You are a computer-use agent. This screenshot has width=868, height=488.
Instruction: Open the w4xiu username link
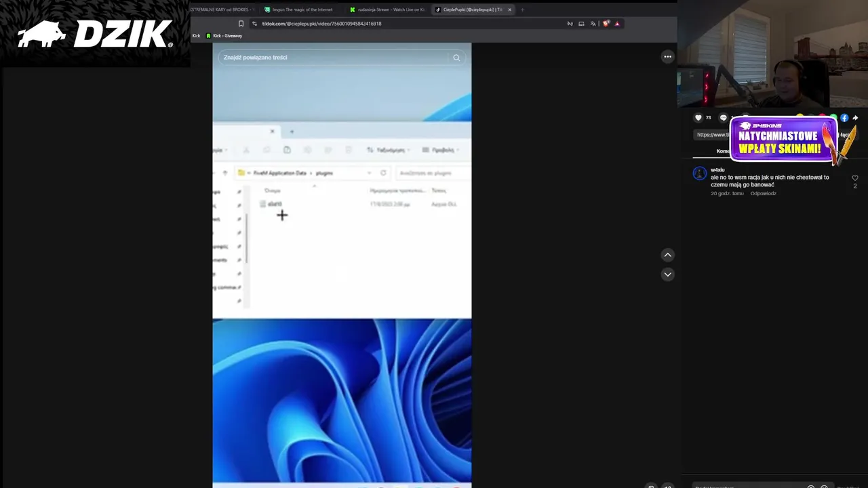click(717, 170)
